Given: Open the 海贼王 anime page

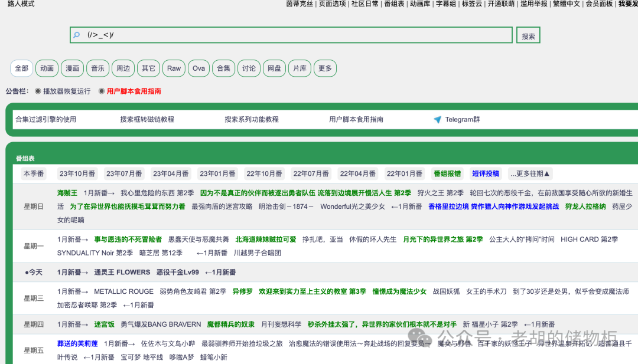Looking at the screenshot, I should pyautogui.click(x=67, y=192).
